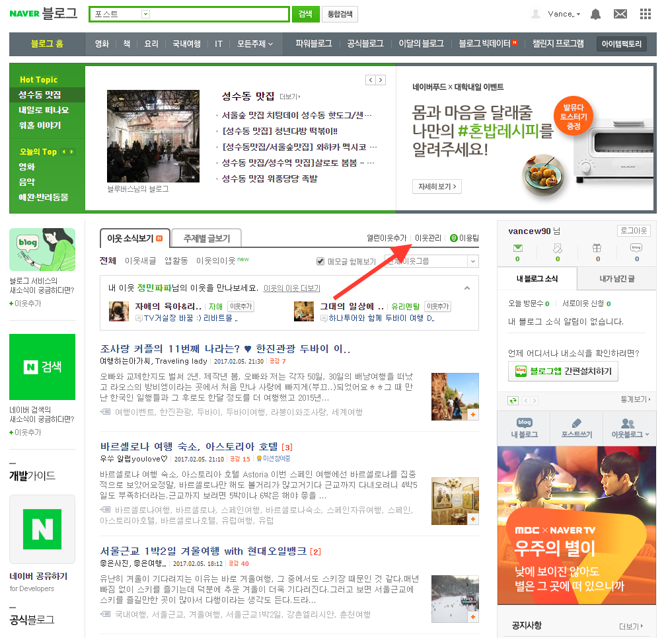Open the Vance account dropdown
This screenshot has width=666, height=644.
564,14
